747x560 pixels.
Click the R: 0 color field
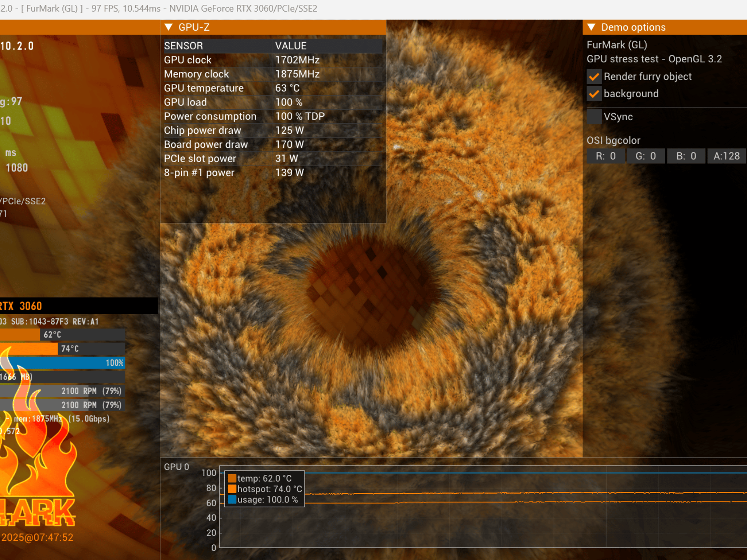605,156
